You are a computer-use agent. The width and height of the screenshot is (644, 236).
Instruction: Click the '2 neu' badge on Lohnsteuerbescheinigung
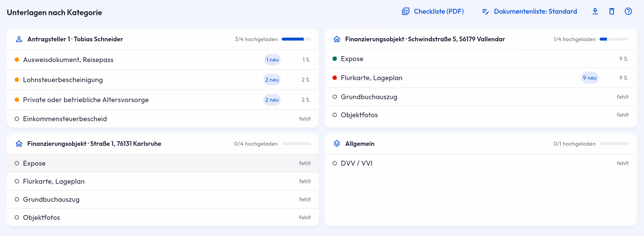(x=272, y=80)
